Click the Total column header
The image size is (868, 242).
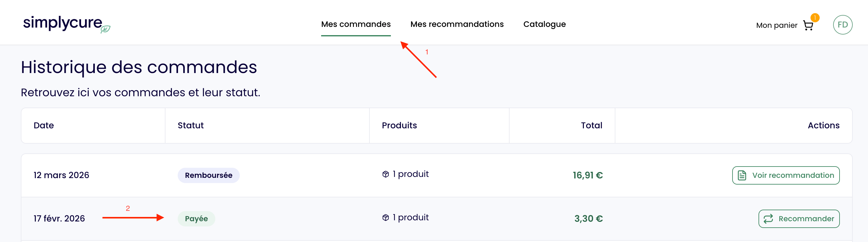coord(591,125)
